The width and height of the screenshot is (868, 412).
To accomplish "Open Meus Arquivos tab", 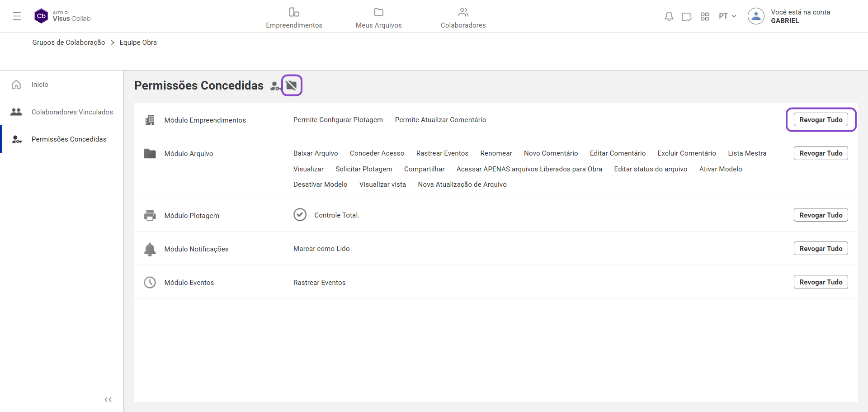I will pyautogui.click(x=378, y=18).
